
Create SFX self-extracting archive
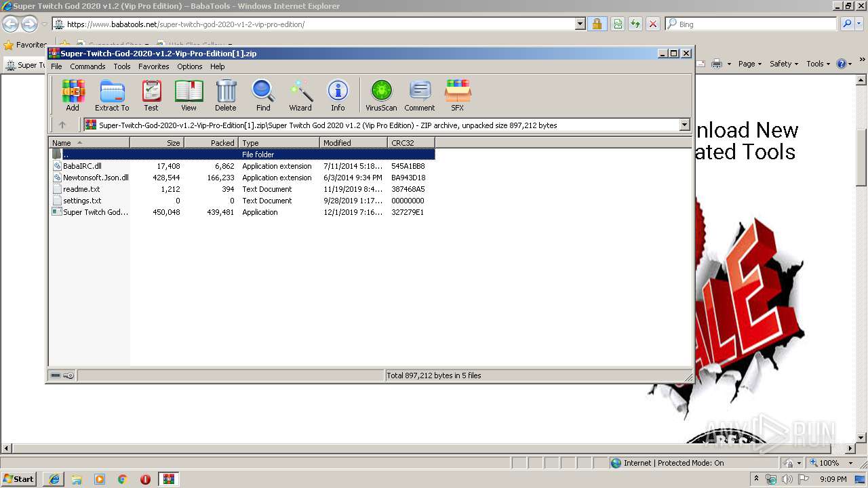click(x=458, y=95)
